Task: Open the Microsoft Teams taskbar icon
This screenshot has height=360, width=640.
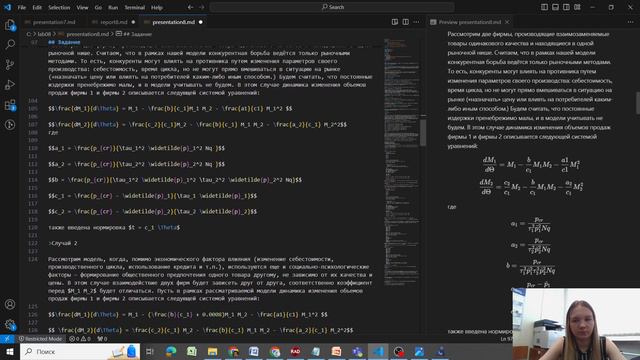Action: pyautogui.click(x=358, y=351)
